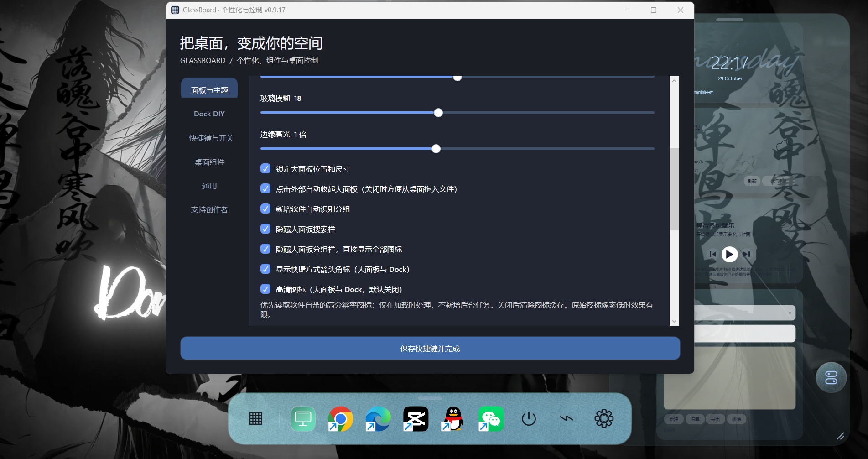Image resolution: width=868 pixels, height=459 pixels.
Task: Switch to the Dock DIY tab
Action: click(209, 114)
